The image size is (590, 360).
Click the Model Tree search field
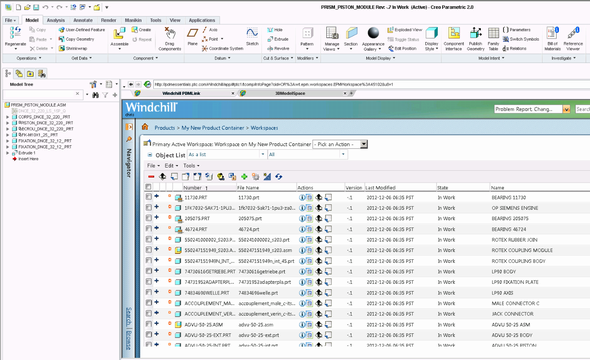click(40, 94)
